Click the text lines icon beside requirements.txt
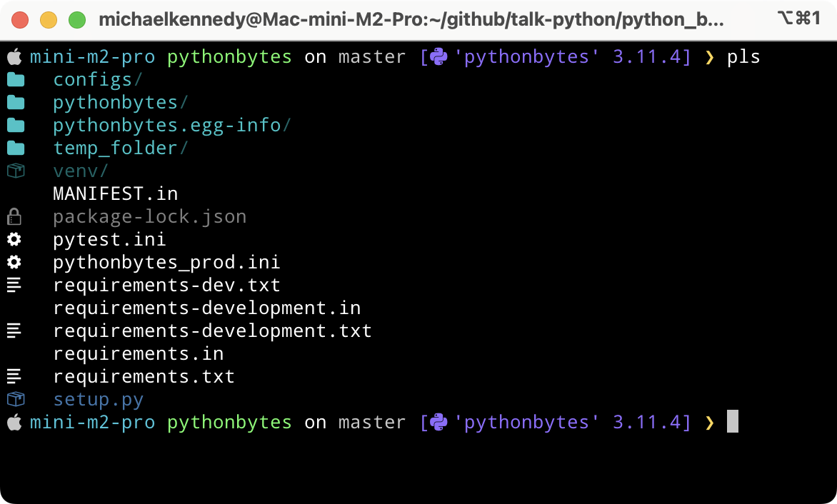 tap(14, 376)
